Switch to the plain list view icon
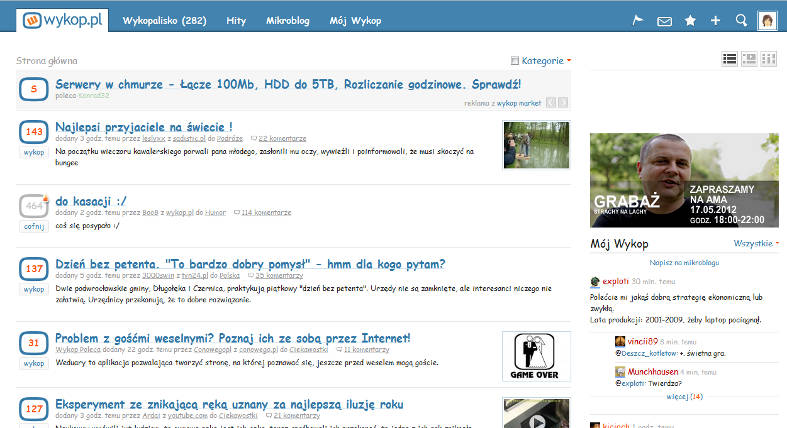The height and width of the screenshot is (428, 787). (729, 59)
